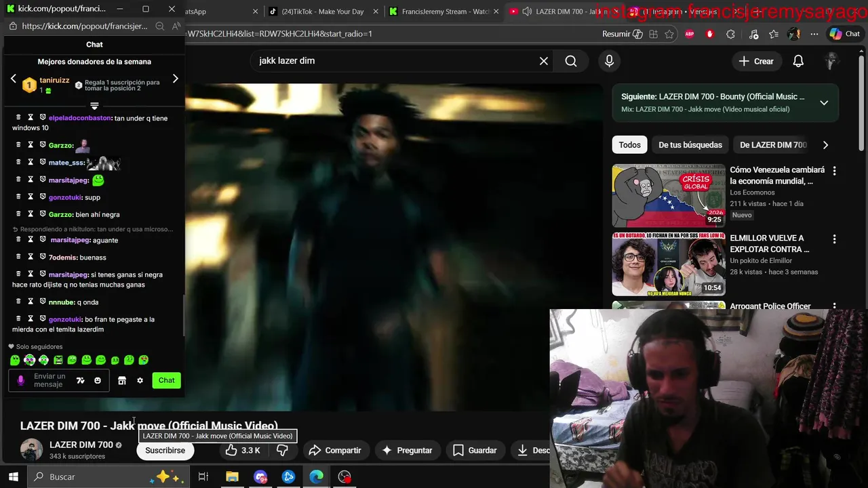Open Los Ecomonos channel link
This screenshot has width=868, height=488.
pos(752,192)
